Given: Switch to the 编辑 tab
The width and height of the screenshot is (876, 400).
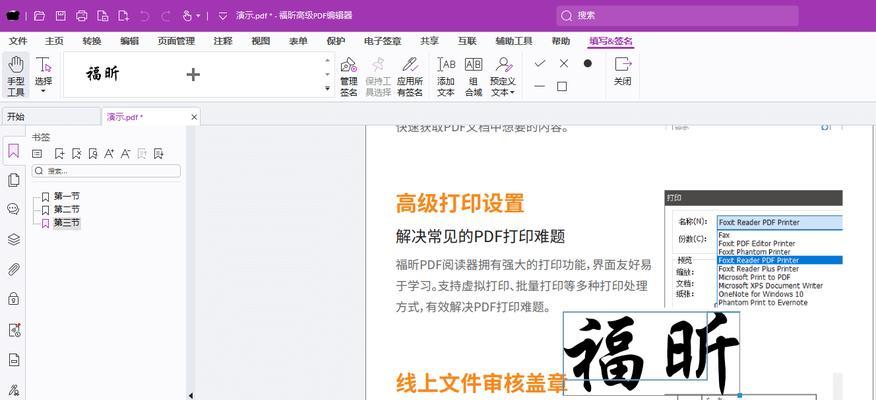Looking at the screenshot, I should click(x=130, y=41).
